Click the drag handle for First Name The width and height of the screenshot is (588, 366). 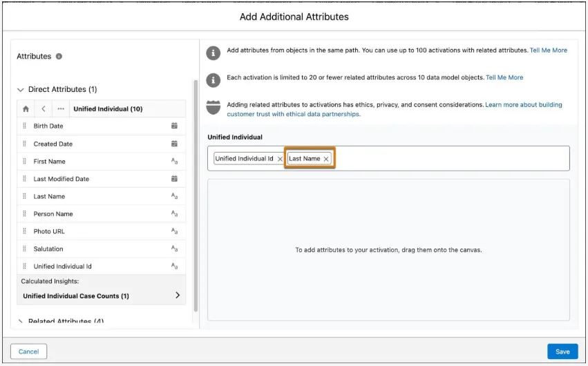click(x=25, y=162)
